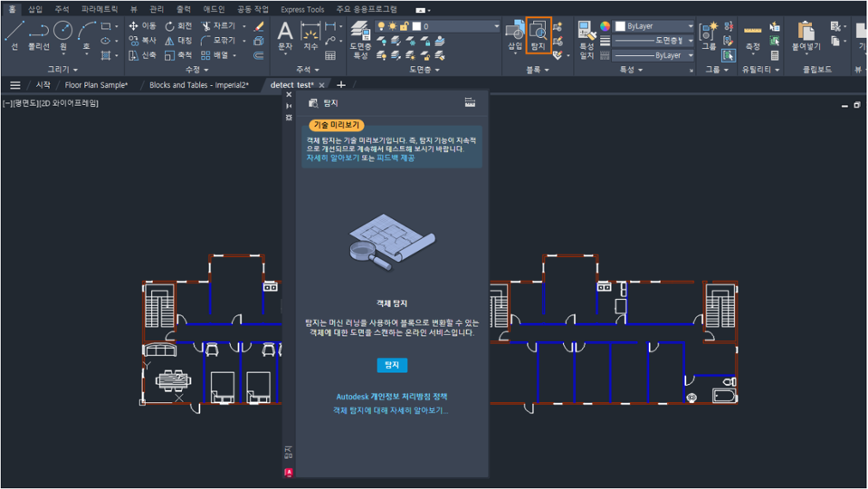The width and height of the screenshot is (868, 489).
Task: Open Autodesk 개인정보 처리방침 정책 link
Action: [x=392, y=397]
